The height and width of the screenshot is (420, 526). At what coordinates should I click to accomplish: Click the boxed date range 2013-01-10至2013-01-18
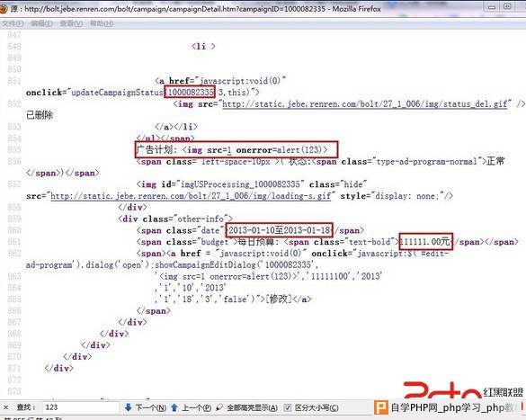coord(280,230)
